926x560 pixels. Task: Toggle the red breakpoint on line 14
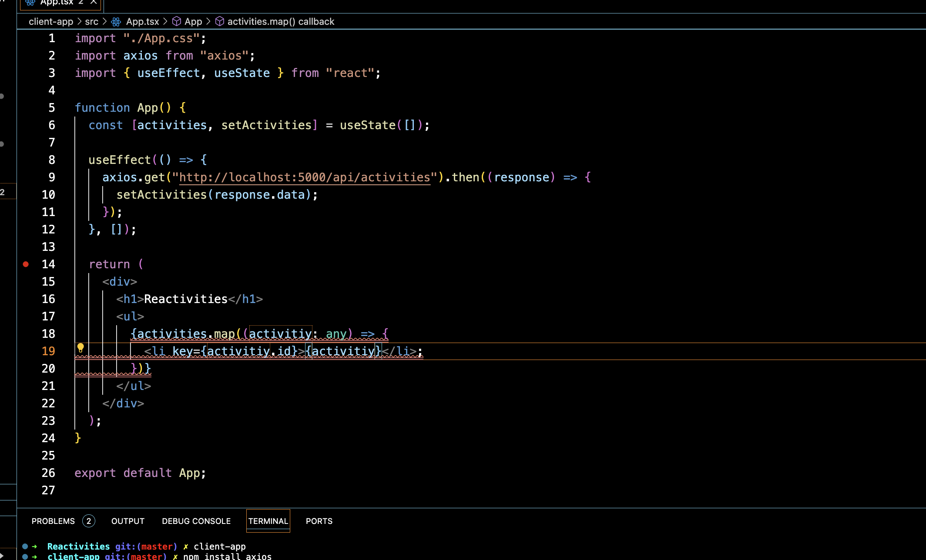(26, 264)
